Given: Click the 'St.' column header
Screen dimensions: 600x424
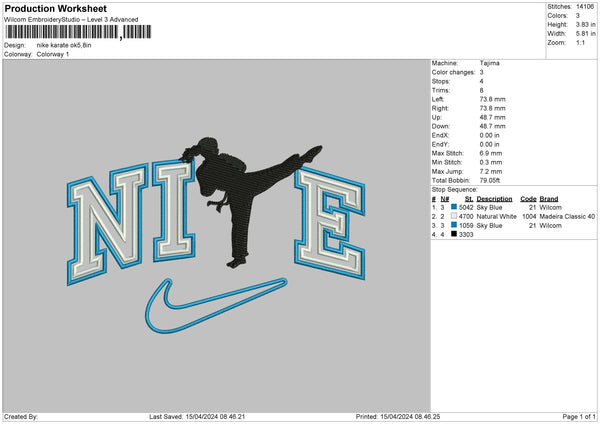Looking at the screenshot, I should point(469,199).
